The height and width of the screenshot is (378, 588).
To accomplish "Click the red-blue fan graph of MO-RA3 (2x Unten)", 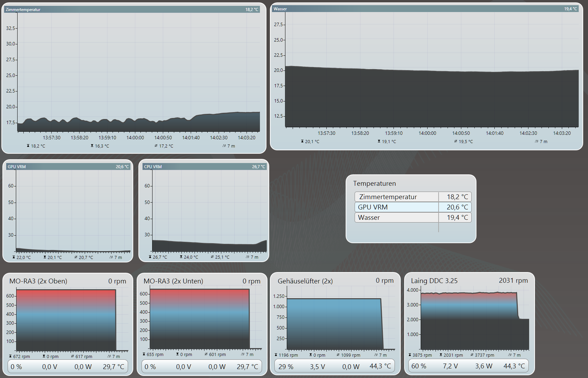I will [200, 318].
